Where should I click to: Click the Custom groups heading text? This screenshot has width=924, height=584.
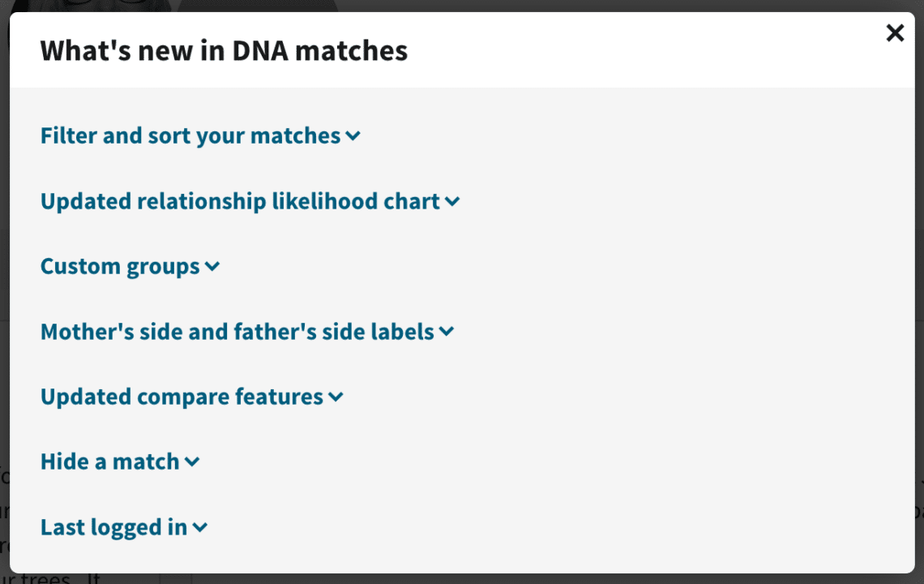[120, 266]
